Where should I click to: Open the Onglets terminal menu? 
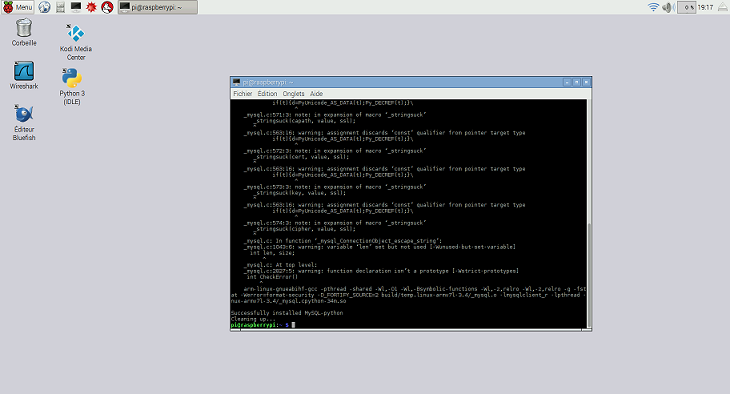pos(293,94)
